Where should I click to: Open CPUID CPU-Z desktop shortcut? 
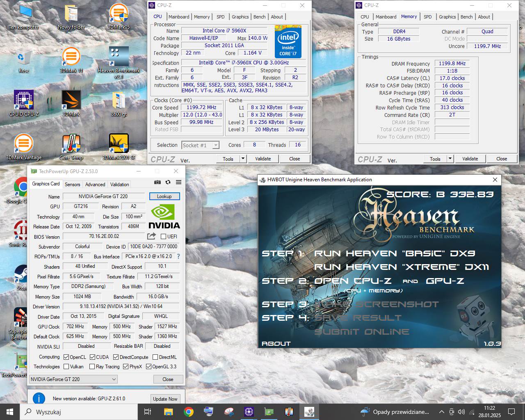24,103
